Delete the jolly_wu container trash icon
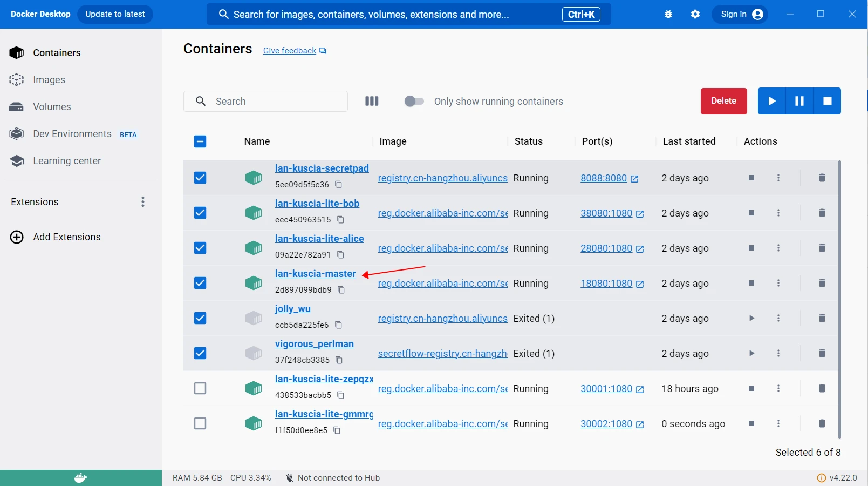The image size is (868, 486). [822, 318]
